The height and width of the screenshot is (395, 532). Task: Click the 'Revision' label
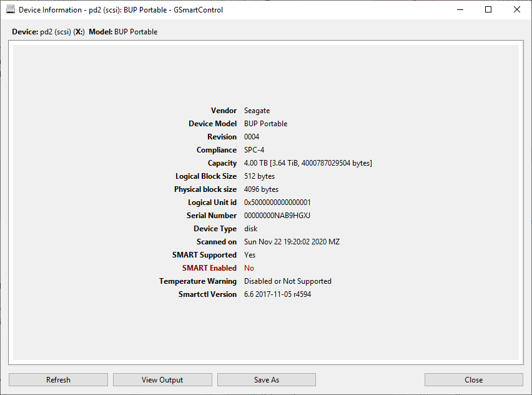pyautogui.click(x=222, y=137)
